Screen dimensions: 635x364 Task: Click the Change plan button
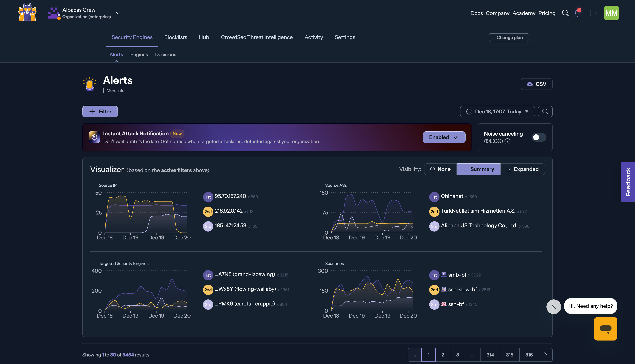pos(509,37)
